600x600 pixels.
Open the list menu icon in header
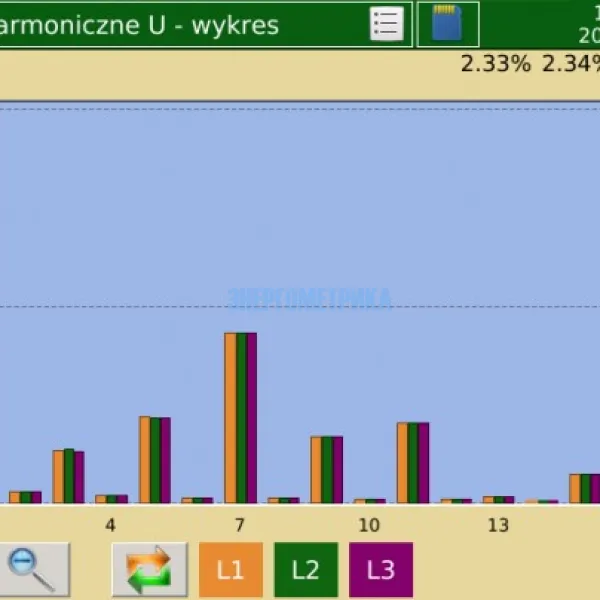[x=386, y=23]
